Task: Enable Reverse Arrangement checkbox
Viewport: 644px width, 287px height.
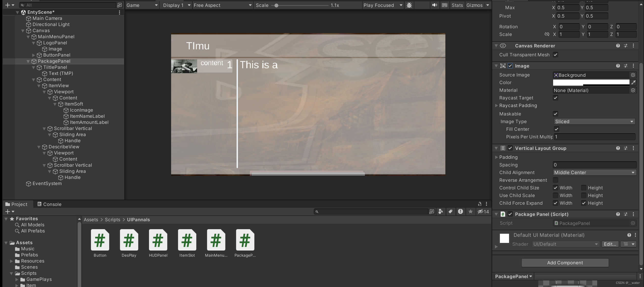Action: [x=555, y=180]
